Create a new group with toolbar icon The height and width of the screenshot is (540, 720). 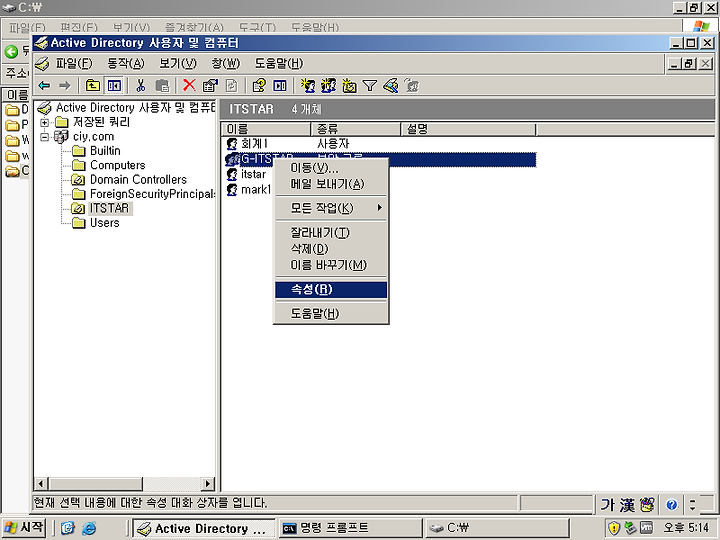(x=328, y=86)
